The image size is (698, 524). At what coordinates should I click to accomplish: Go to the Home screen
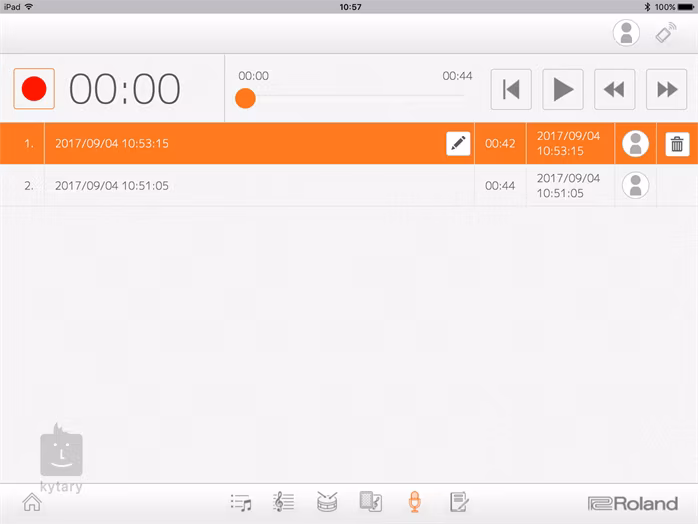tap(32, 503)
